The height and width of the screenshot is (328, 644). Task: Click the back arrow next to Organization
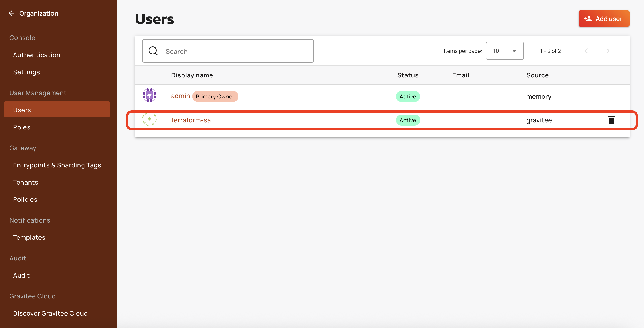point(12,13)
